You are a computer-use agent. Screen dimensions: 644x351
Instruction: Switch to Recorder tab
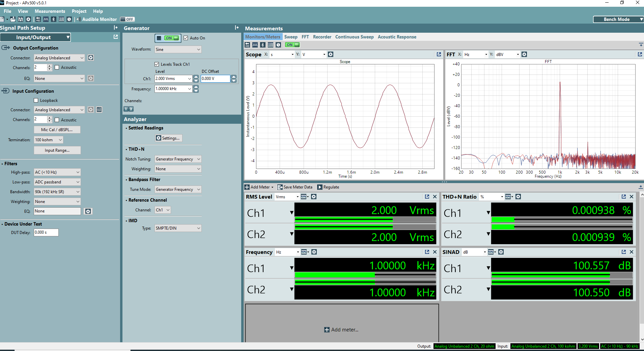(322, 37)
